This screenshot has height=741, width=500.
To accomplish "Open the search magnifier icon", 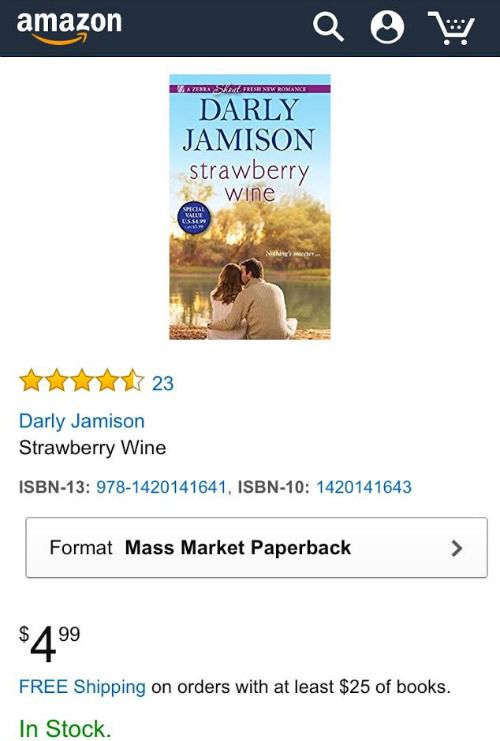I will click(328, 26).
